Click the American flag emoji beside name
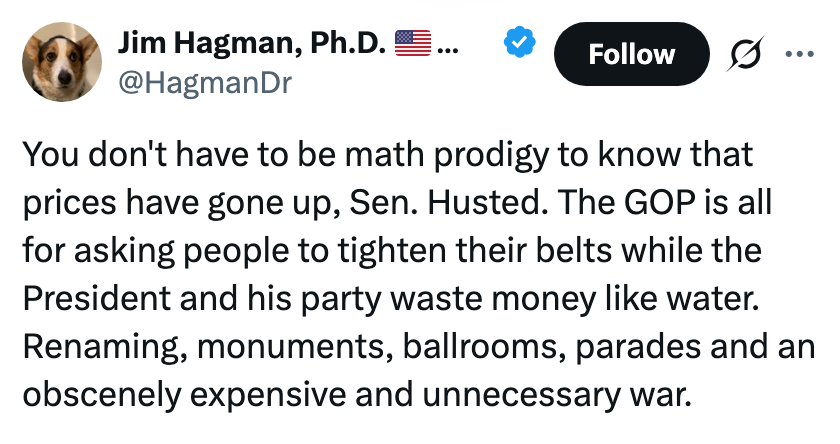Viewport: 840px width, 444px height. pyautogui.click(x=412, y=43)
